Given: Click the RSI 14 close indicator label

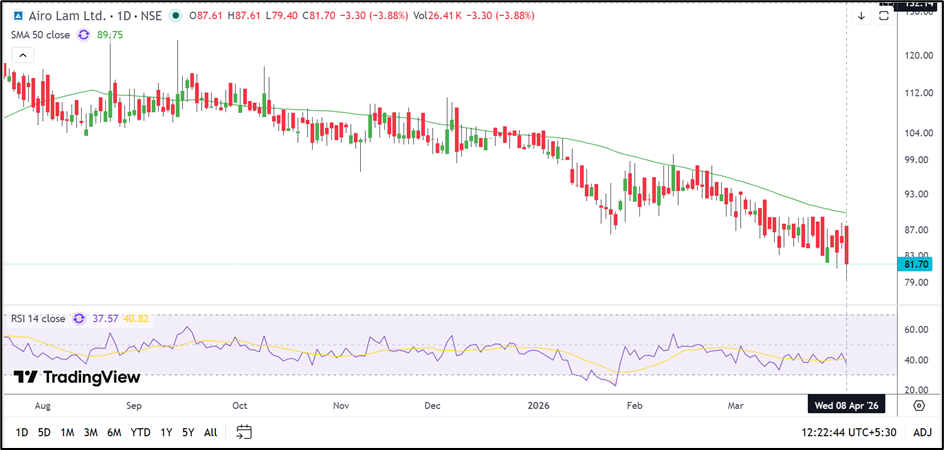Looking at the screenshot, I should pyautogui.click(x=37, y=319).
